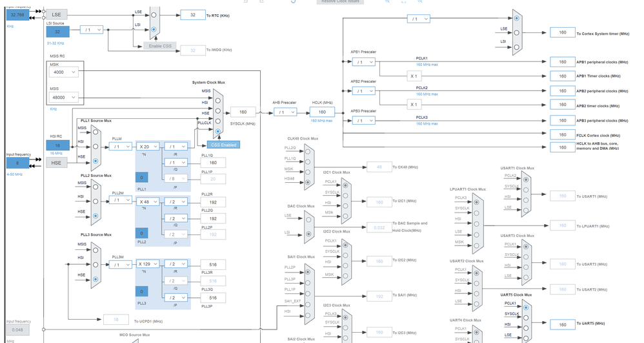Image resolution: width=644 pixels, height=343 pixels.
Task: Open the MSIK frequency dropdown showing 4000
Action: click(64, 72)
